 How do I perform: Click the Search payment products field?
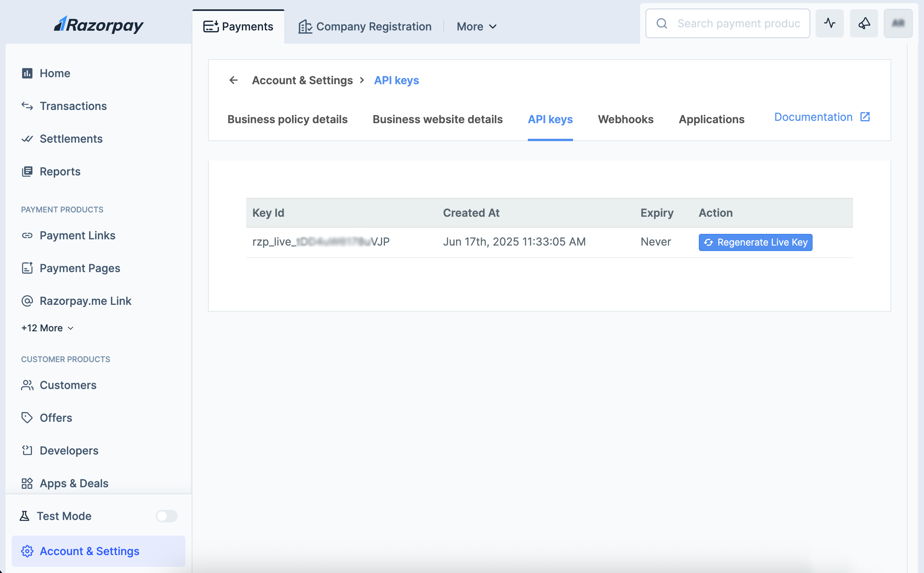pos(728,23)
